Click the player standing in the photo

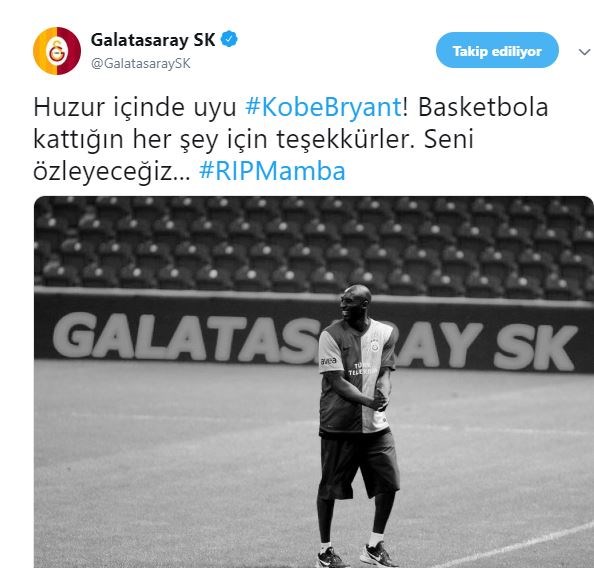coord(357,426)
